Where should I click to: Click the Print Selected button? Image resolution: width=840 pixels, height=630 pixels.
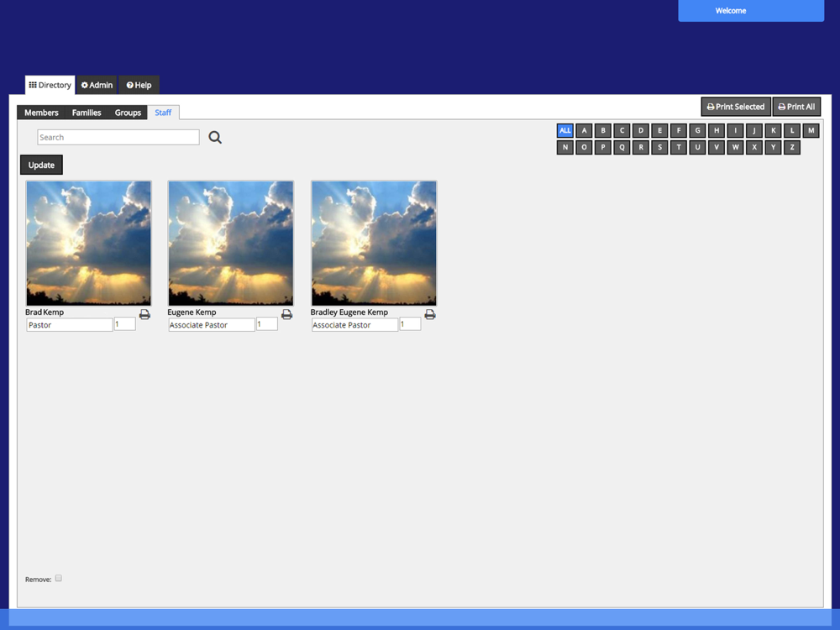[736, 107]
